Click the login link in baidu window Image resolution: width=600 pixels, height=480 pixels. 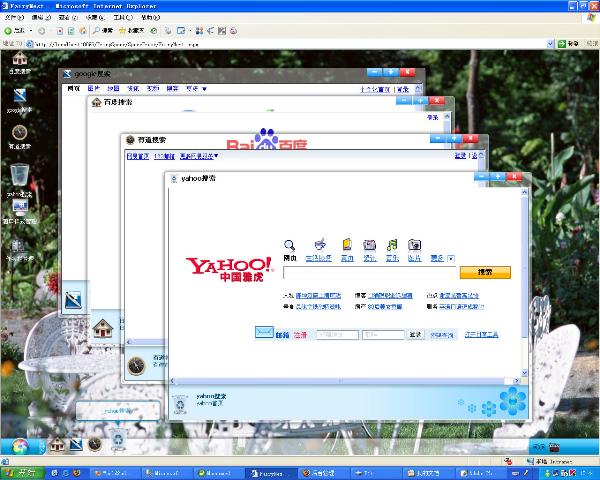click(x=432, y=117)
